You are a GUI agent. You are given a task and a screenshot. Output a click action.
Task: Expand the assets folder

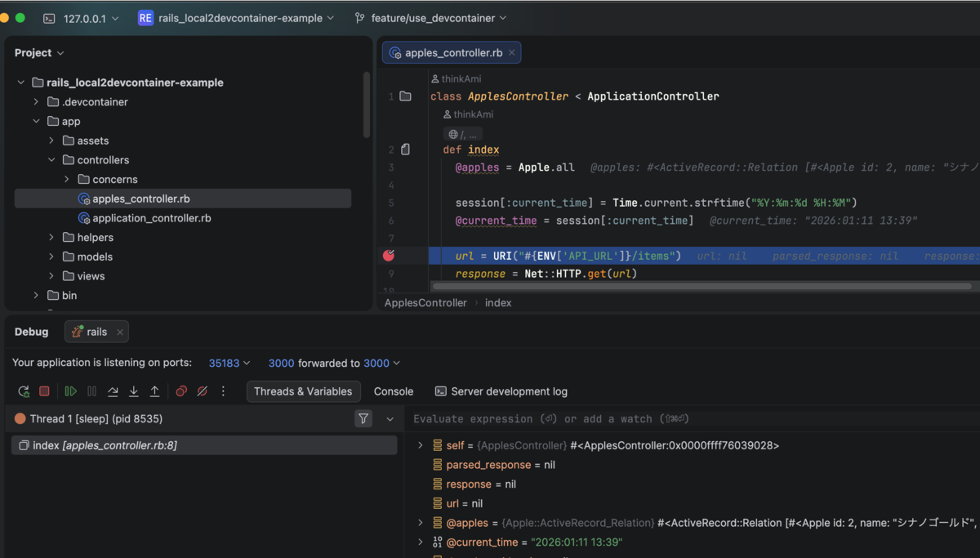click(51, 141)
